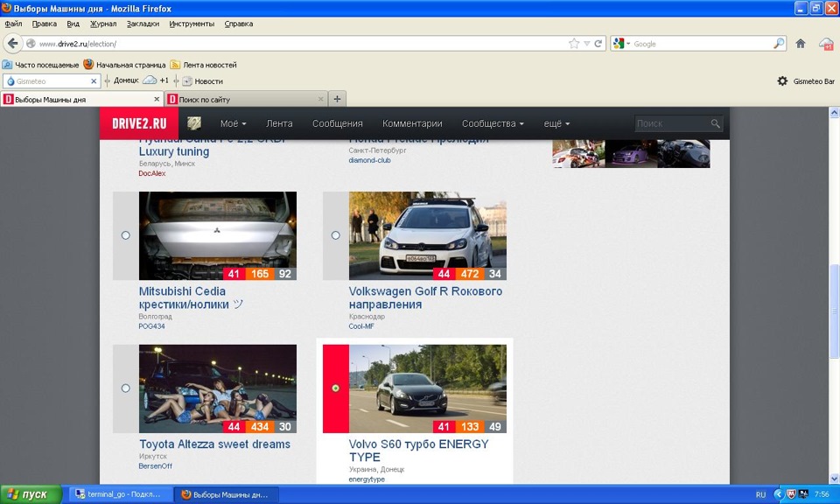Viewport: 840px width, 504px height.
Task: Select radio for Mitsubishi Cedia
Action: (x=125, y=235)
